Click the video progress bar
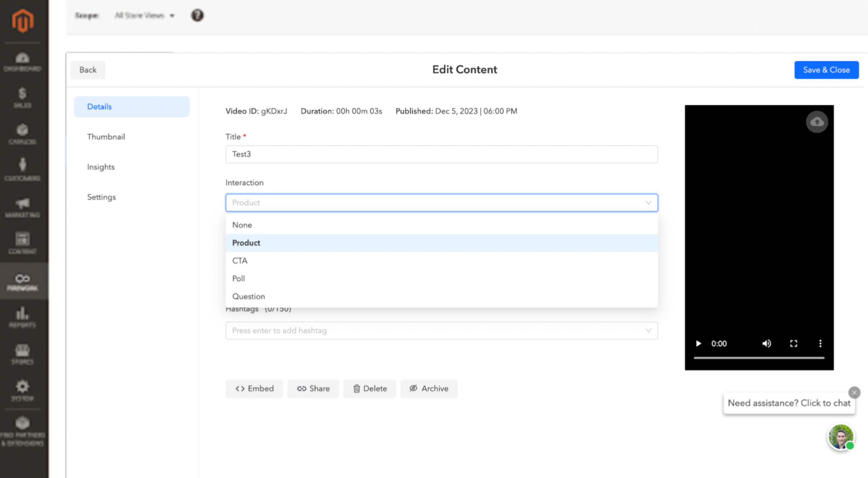Image resolution: width=868 pixels, height=478 pixels. [x=758, y=358]
